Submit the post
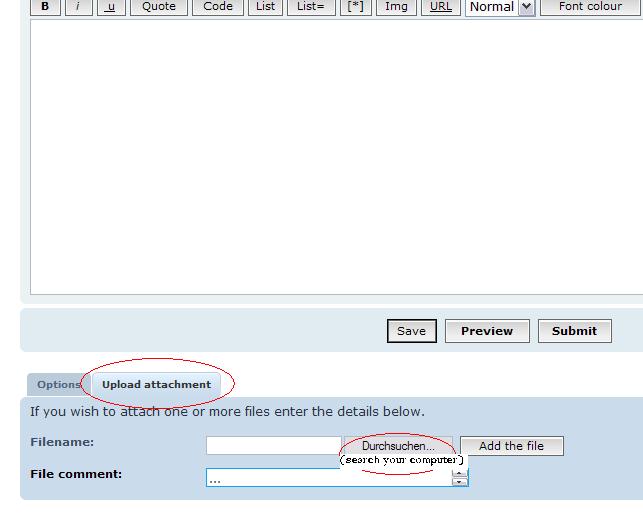 pyautogui.click(x=575, y=331)
